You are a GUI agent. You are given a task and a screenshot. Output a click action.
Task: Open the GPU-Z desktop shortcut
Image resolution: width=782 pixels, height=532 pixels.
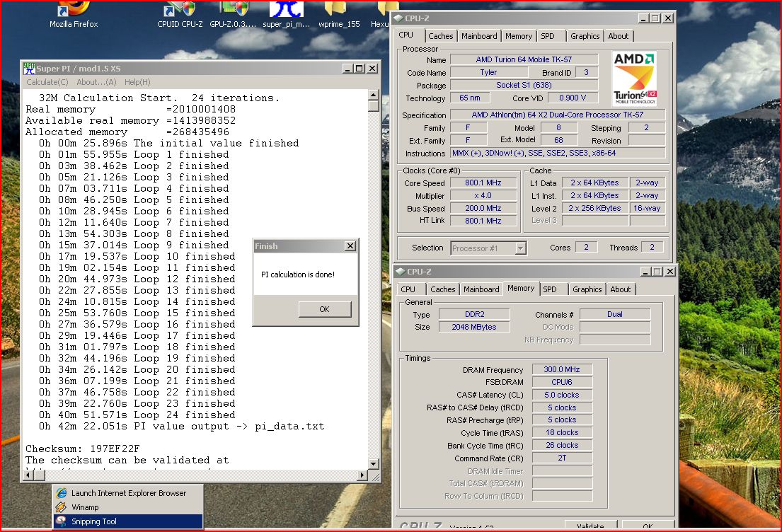pos(234,14)
